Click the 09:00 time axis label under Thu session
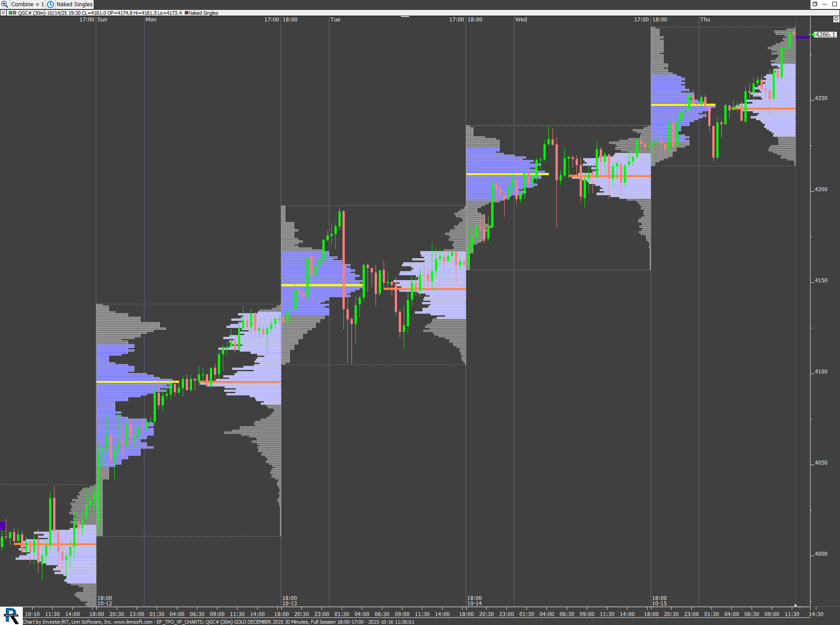This screenshot has width=840, height=625. tap(772, 614)
